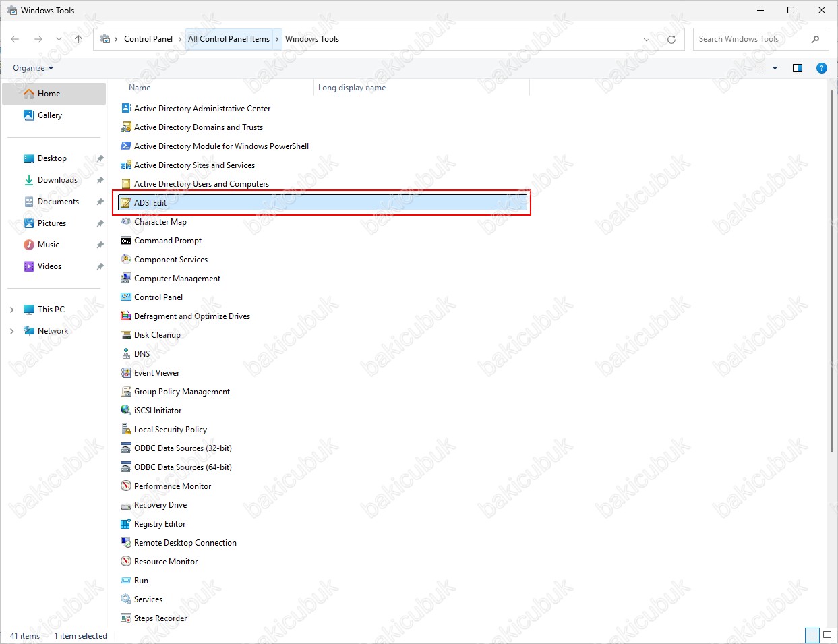Screen dimensions: 838x644
Task: Toggle the preview pane button
Action: point(798,68)
